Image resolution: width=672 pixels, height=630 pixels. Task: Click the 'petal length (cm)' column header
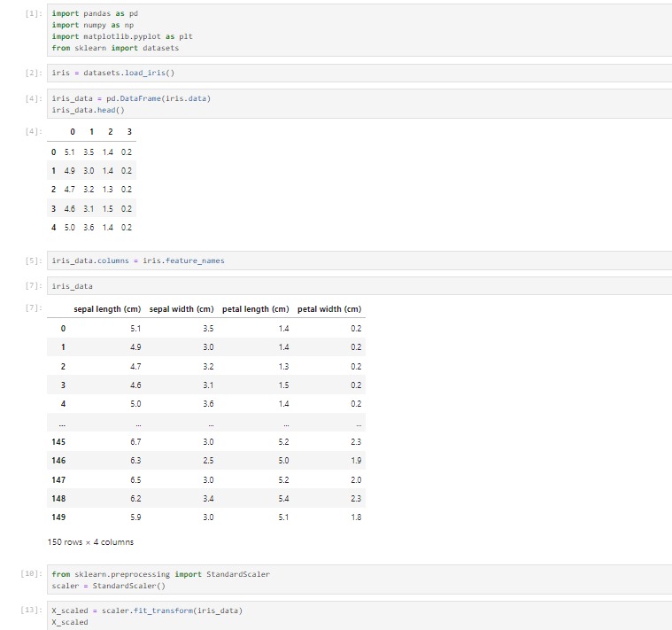255,309
